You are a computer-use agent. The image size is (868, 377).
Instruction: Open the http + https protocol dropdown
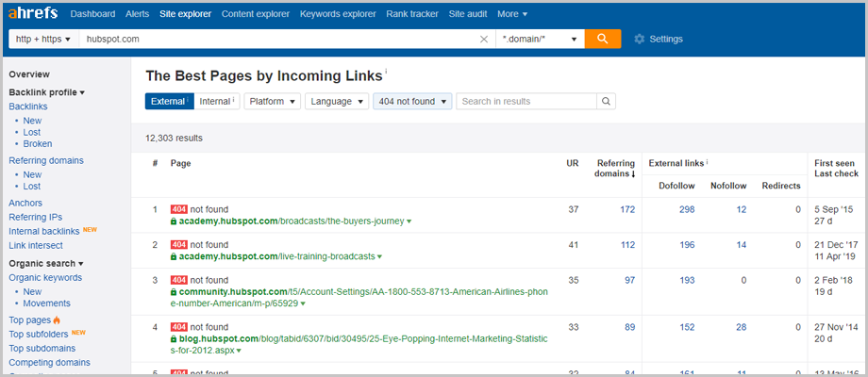click(44, 40)
